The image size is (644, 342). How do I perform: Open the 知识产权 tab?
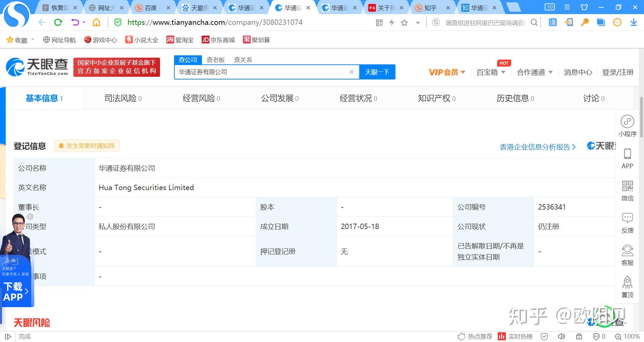(437, 98)
